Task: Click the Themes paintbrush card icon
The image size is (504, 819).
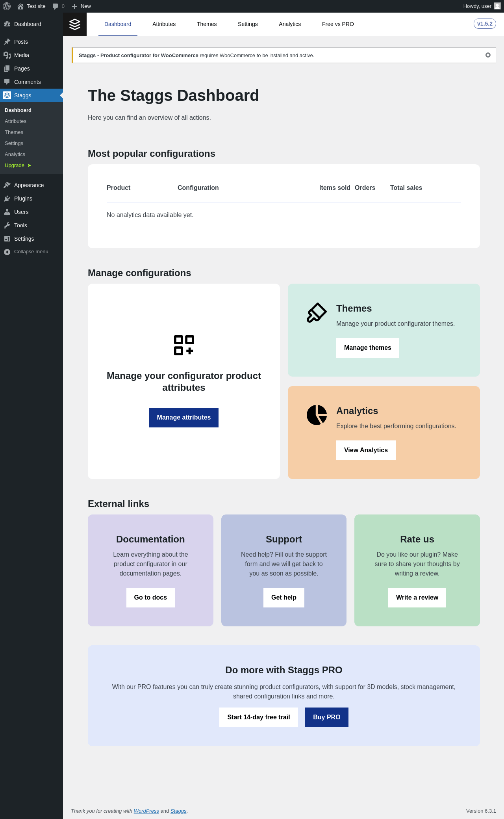Action: pyautogui.click(x=317, y=313)
